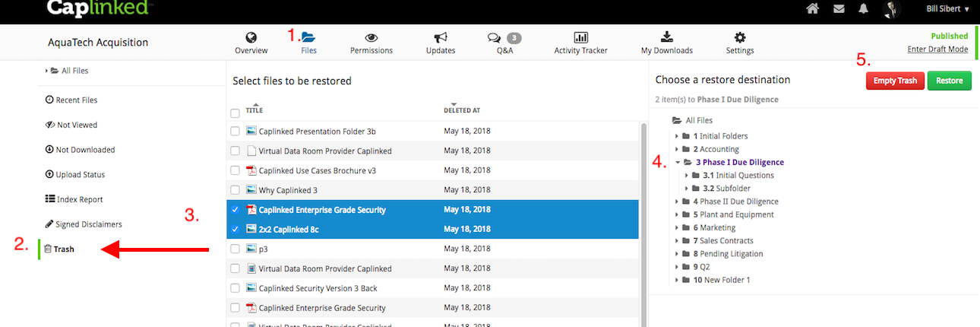Screen dimensions: 980x327
Task: Click the green Restore button
Action: click(x=949, y=81)
